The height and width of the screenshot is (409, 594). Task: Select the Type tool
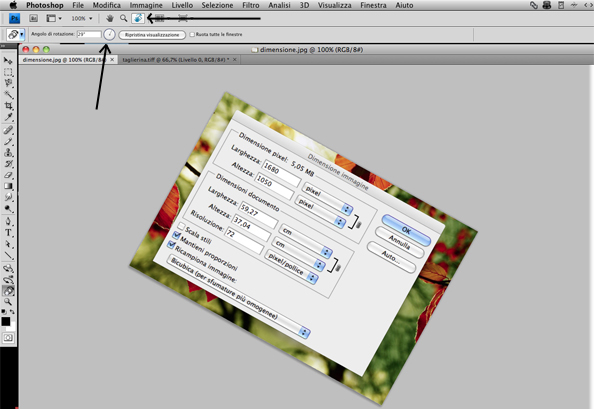(x=8, y=233)
